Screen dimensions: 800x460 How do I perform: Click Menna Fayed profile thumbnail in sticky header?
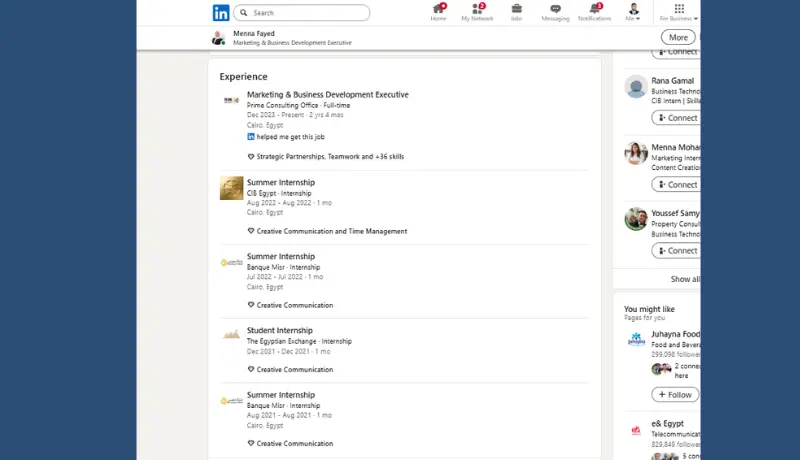tap(218, 38)
